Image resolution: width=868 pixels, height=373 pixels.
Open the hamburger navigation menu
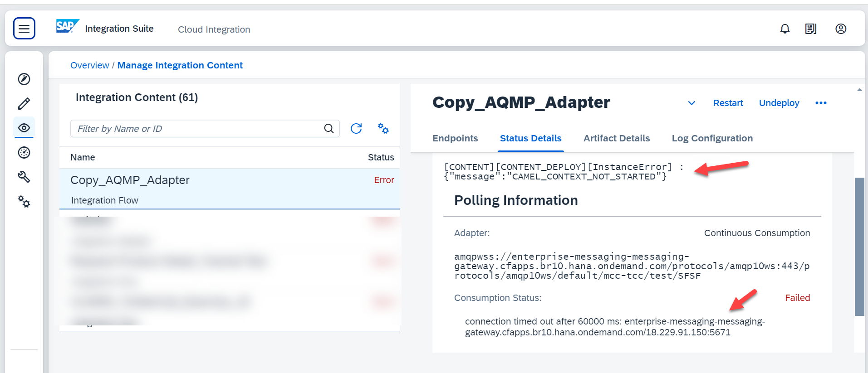pos(24,29)
